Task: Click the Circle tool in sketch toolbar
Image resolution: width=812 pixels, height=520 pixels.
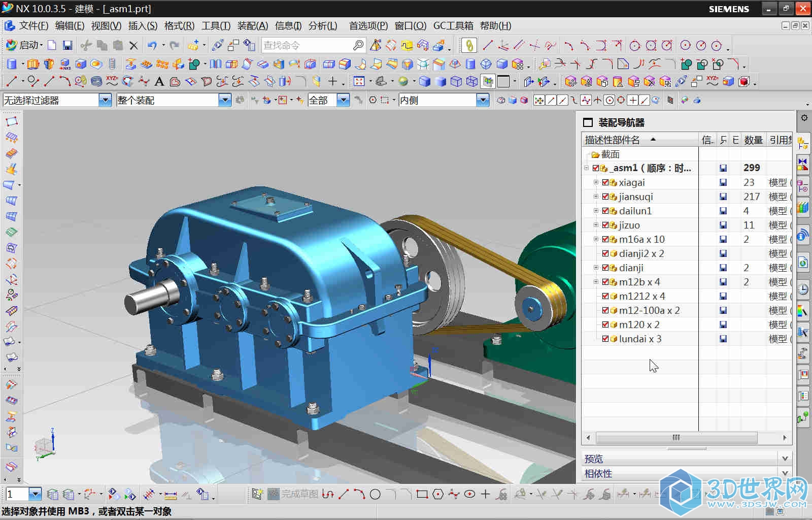Action: point(375,494)
